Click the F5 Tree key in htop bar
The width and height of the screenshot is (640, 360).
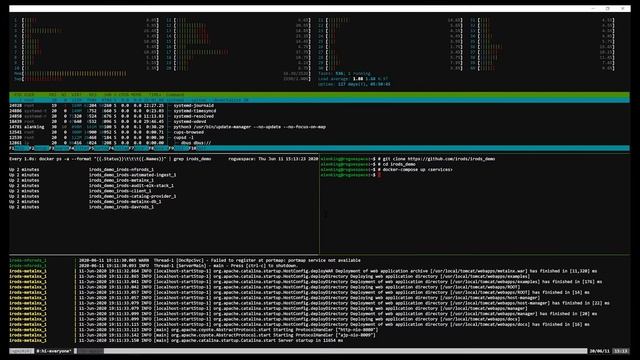[x=99, y=148]
